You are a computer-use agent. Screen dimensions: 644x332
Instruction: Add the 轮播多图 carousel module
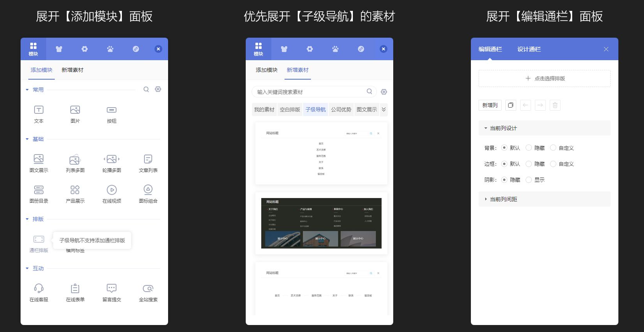pos(111,163)
